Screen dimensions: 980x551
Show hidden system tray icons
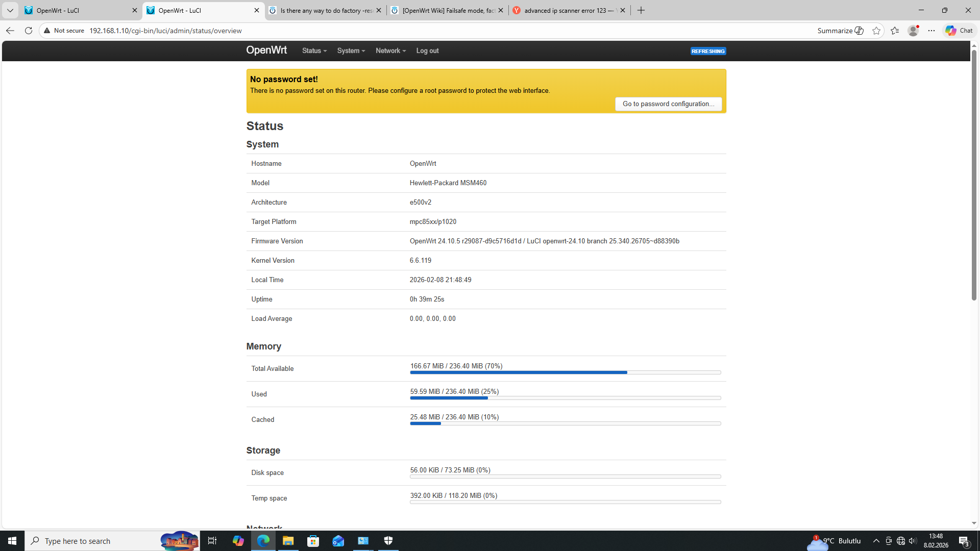[x=876, y=541]
